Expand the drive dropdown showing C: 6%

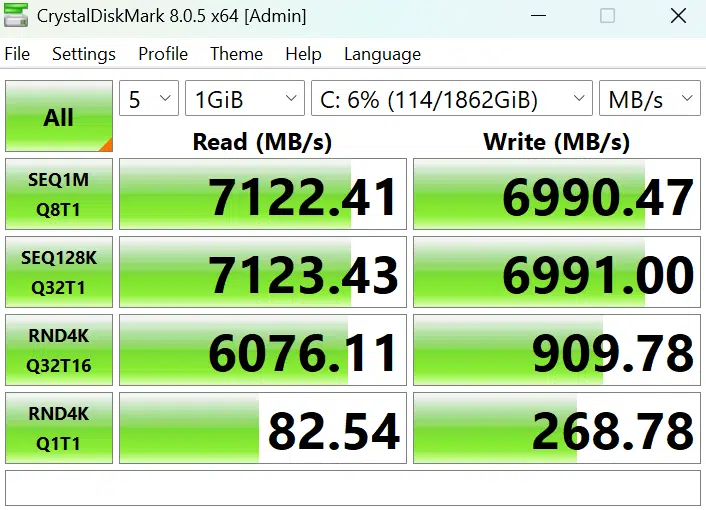(452, 98)
